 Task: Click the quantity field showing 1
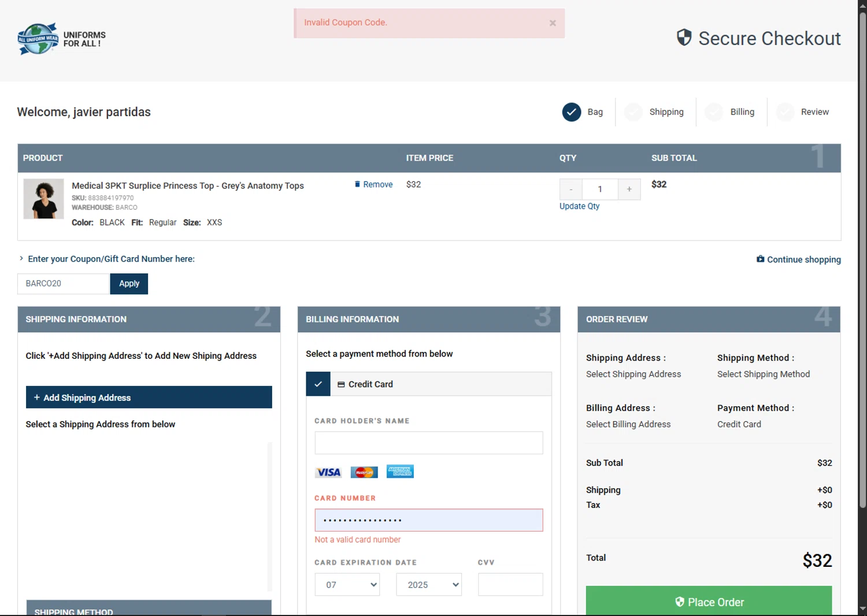[600, 189]
